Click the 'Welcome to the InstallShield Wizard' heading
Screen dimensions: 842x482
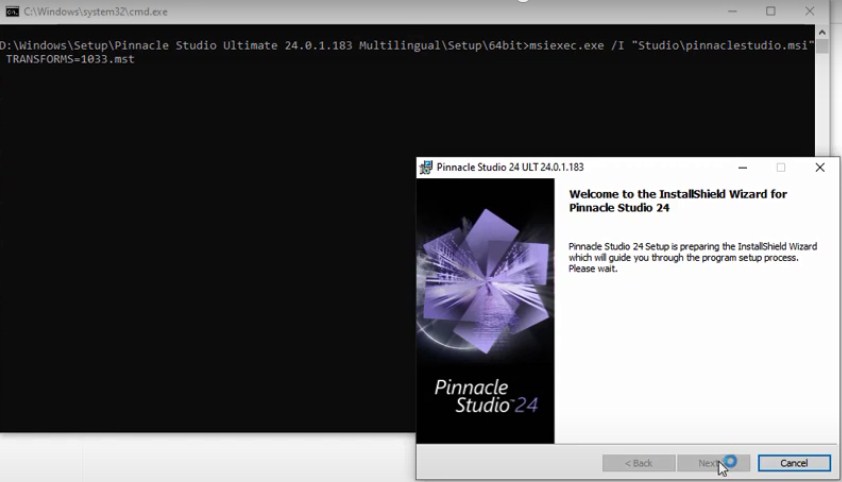coord(678,201)
